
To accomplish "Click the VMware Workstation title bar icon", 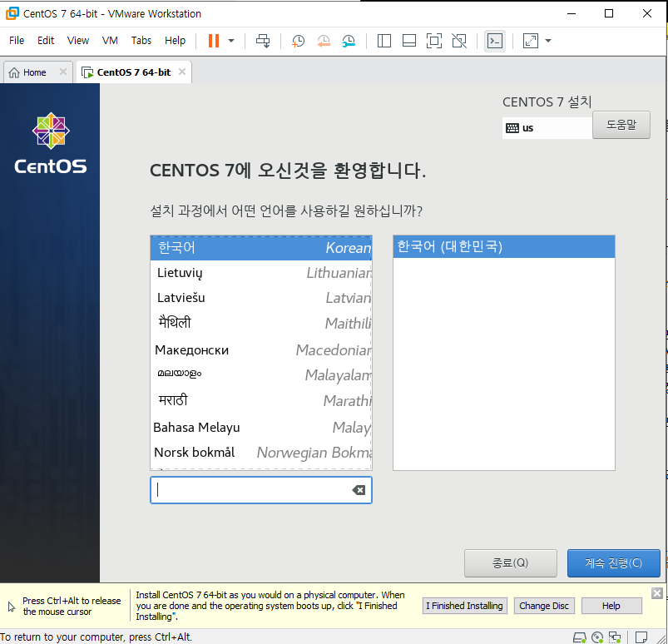I will point(12,13).
